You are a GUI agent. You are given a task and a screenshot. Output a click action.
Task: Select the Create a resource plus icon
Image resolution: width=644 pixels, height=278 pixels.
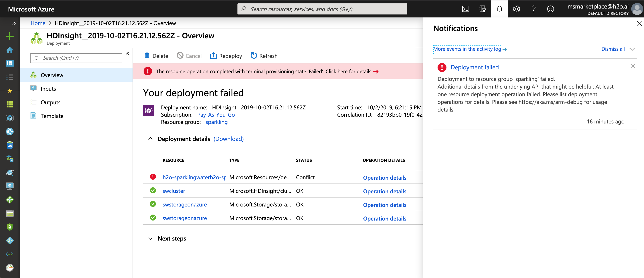(10, 36)
